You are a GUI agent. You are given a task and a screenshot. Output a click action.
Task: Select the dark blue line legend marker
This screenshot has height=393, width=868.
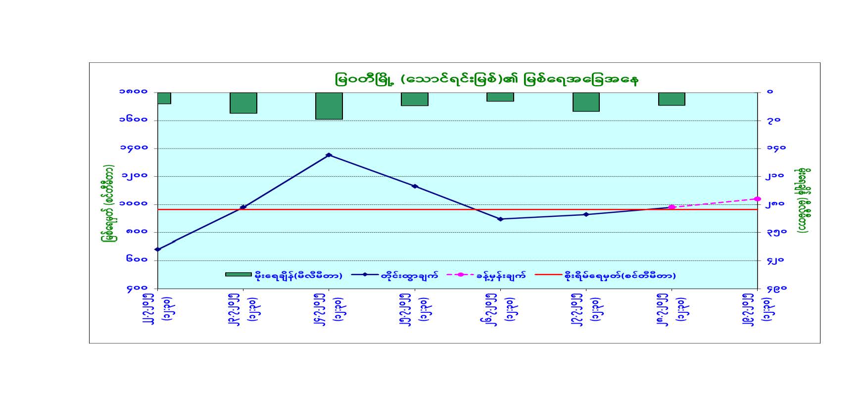point(364,274)
